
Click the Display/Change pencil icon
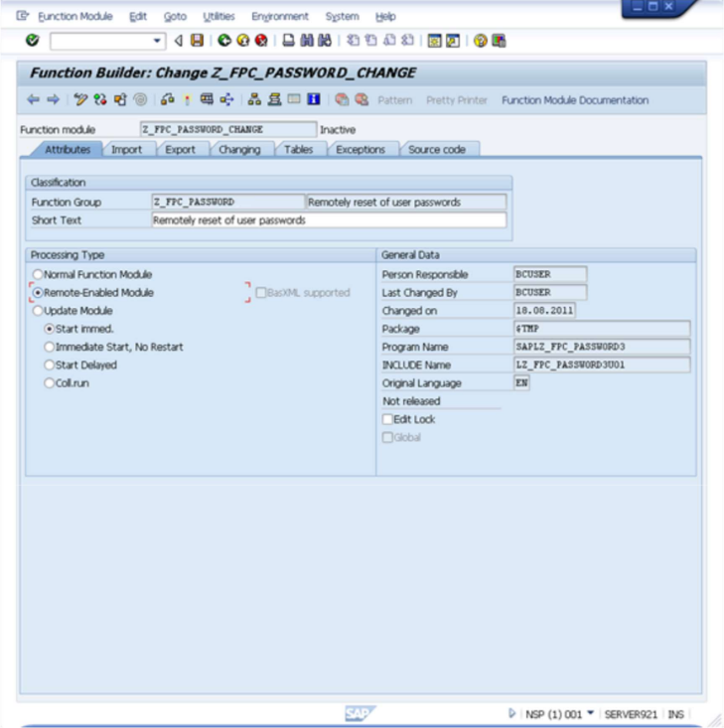click(81, 100)
